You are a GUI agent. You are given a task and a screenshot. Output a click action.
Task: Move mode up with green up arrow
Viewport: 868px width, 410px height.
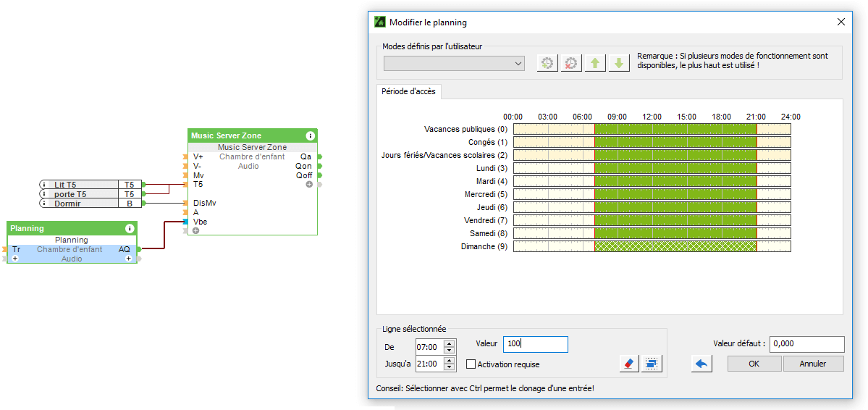(x=595, y=63)
